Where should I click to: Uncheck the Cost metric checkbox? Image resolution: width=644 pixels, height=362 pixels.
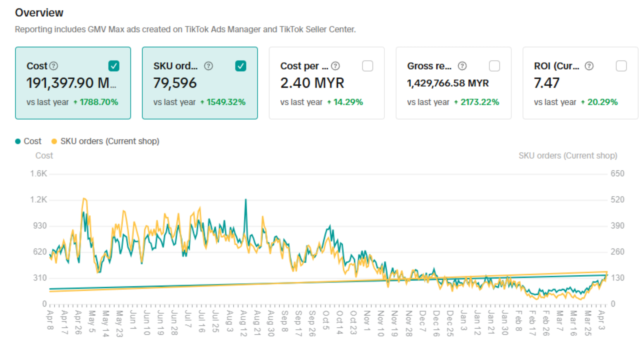click(114, 66)
